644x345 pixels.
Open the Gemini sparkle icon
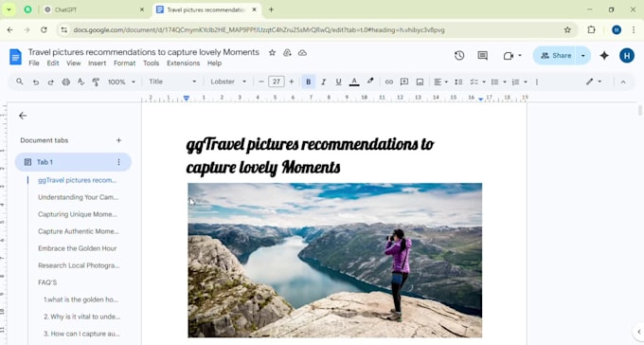click(x=604, y=56)
